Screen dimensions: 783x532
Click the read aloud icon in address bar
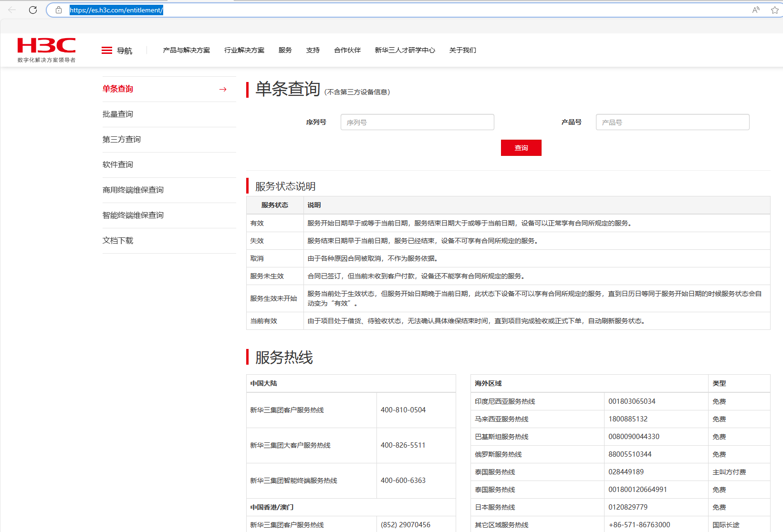pyautogui.click(x=756, y=10)
